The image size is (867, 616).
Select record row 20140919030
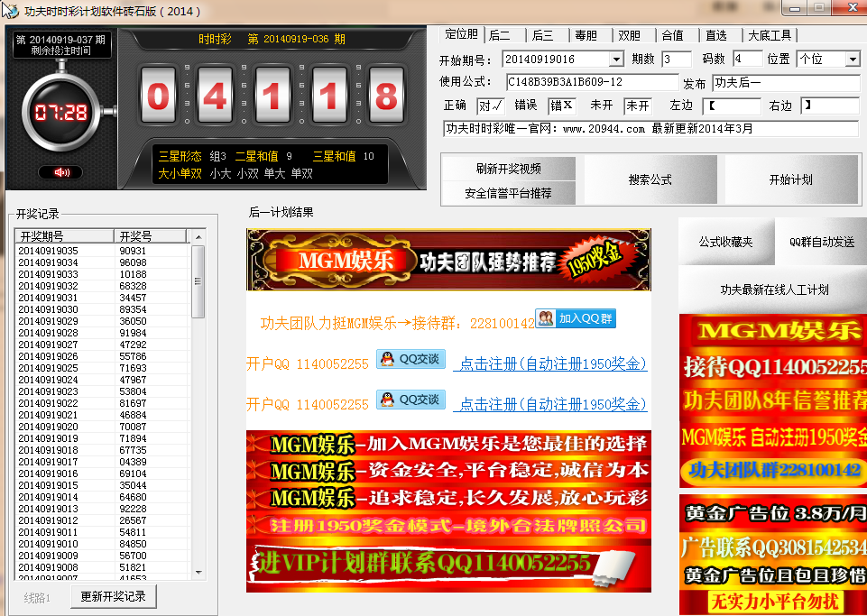coord(103,309)
